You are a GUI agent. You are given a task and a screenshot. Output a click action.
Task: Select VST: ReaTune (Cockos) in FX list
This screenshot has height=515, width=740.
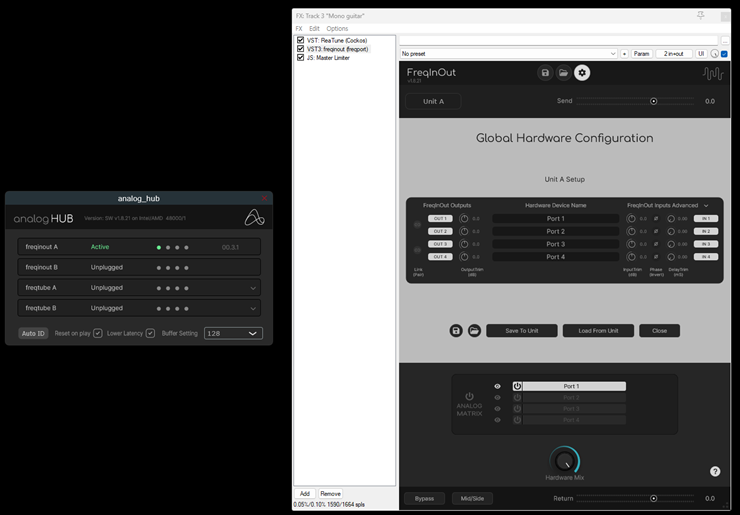click(336, 40)
